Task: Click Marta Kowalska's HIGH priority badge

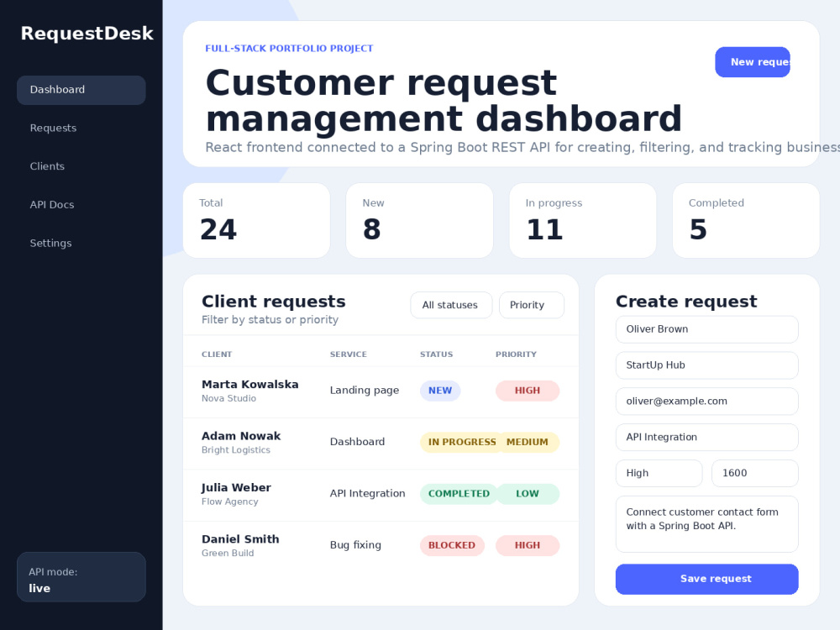Action: point(528,391)
